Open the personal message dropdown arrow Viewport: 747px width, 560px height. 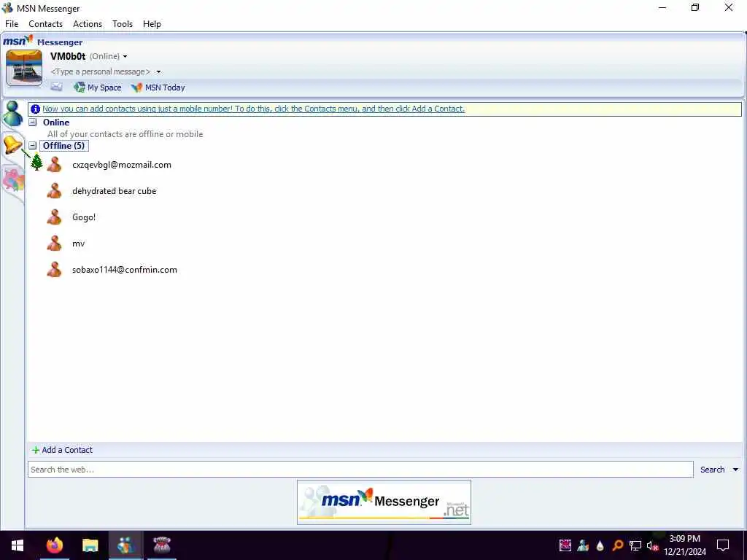[158, 72]
